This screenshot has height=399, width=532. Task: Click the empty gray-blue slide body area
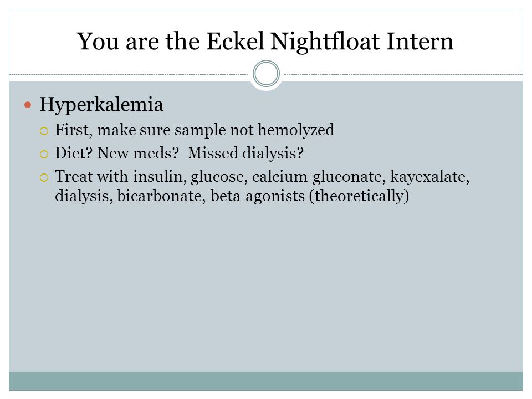pyautogui.click(x=266, y=288)
